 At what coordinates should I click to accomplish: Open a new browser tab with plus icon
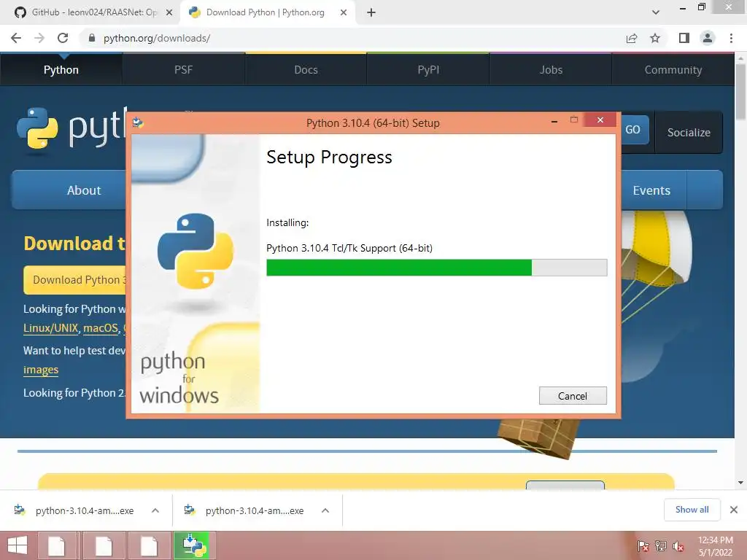(x=371, y=12)
